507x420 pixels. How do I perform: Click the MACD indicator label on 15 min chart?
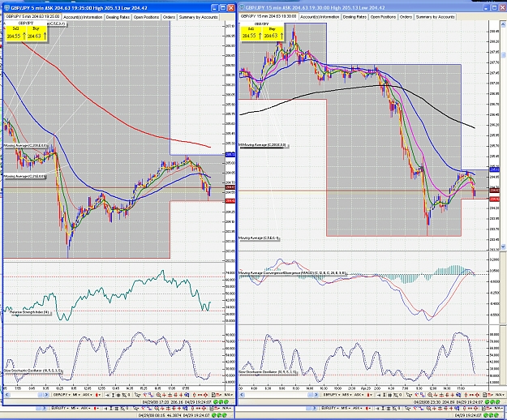(x=293, y=273)
